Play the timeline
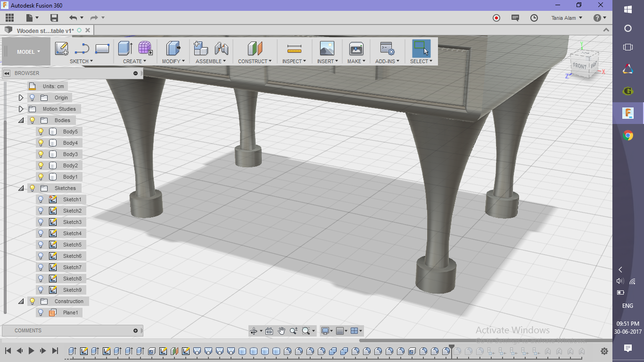The width and height of the screenshot is (644, 362). (x=32, y=351)
